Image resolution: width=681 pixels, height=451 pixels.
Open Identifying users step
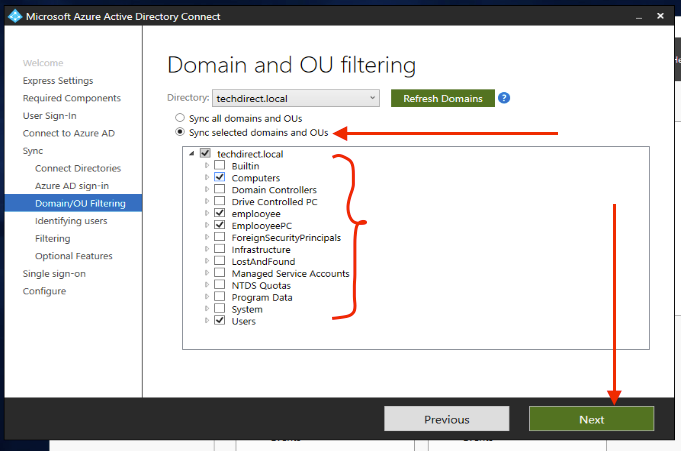[x=71, y=221]
